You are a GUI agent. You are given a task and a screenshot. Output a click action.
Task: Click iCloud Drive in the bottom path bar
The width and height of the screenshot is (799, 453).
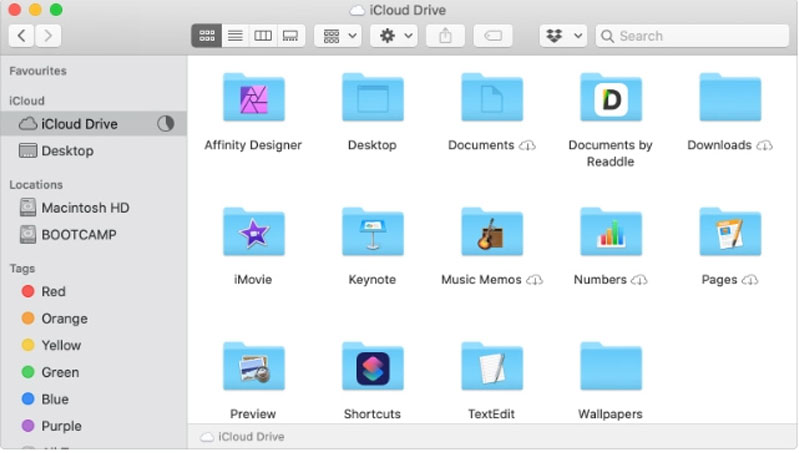coord(243,437)
